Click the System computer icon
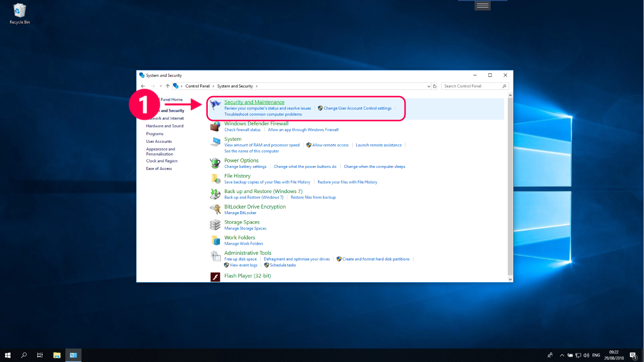This screenshot has height=362, width=644. click(215, 142)
